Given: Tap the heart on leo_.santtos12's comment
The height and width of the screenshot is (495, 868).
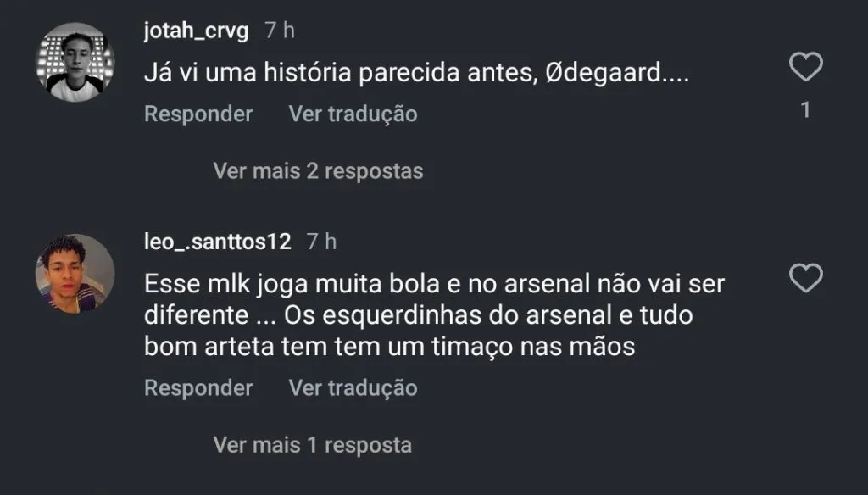Looking at the screenshot, I should pos(805,277).
